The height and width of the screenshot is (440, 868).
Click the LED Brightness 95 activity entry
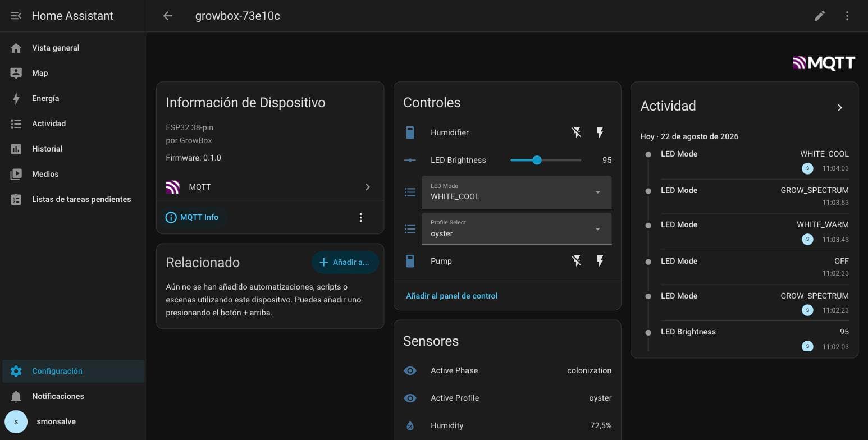[x=755, y=339]
